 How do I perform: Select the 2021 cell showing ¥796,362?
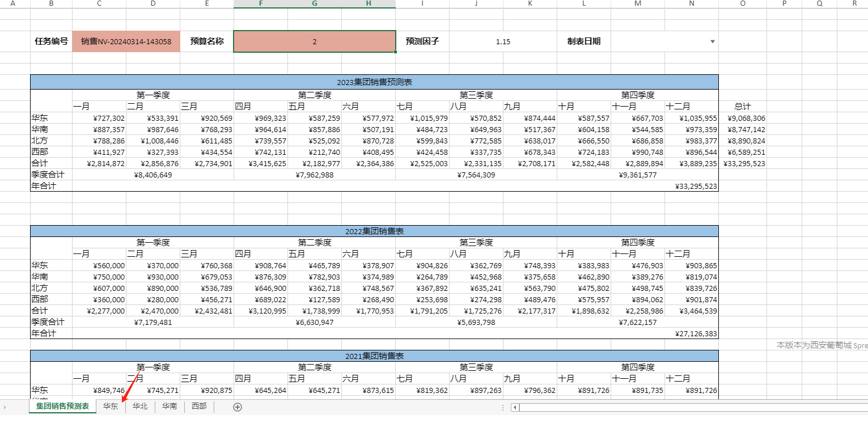click(x=530, y=391)
